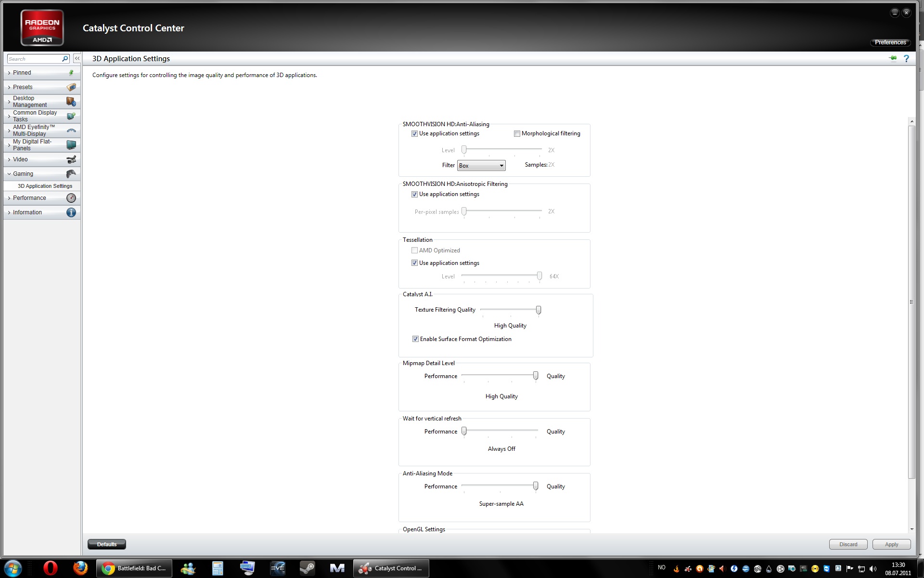Click the Common Display Tasks icon

(71, 116)
